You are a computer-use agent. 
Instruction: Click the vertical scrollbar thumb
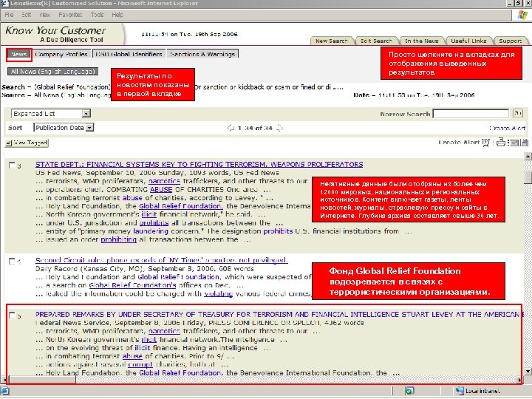point(528,177)
